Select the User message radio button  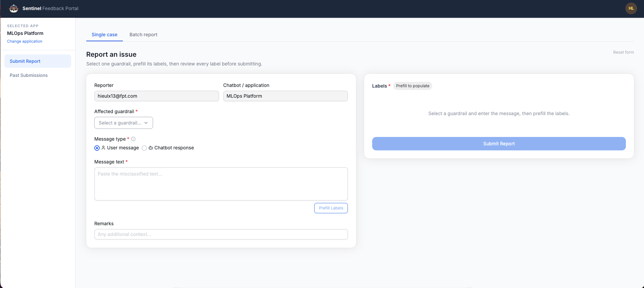click(97, 148)
